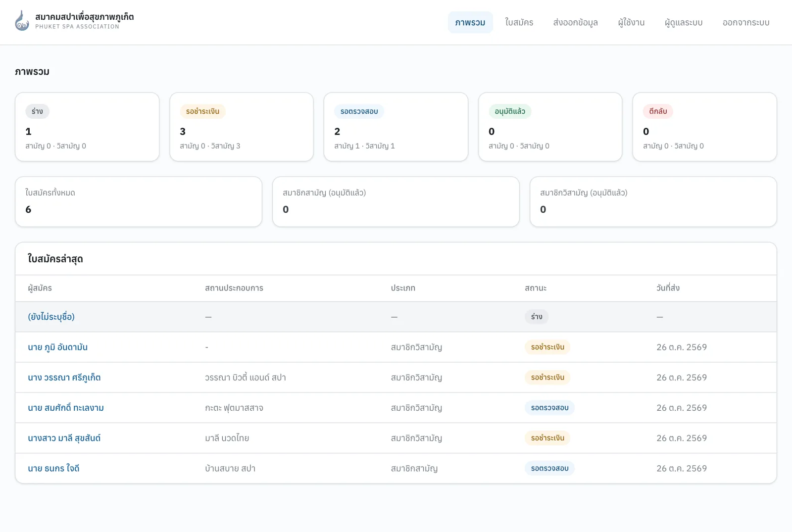The height and width of the screenshot is (532, 792).
Task: Click the สถานะ column header
Action: pyautogui.click(x=536, y=288)
